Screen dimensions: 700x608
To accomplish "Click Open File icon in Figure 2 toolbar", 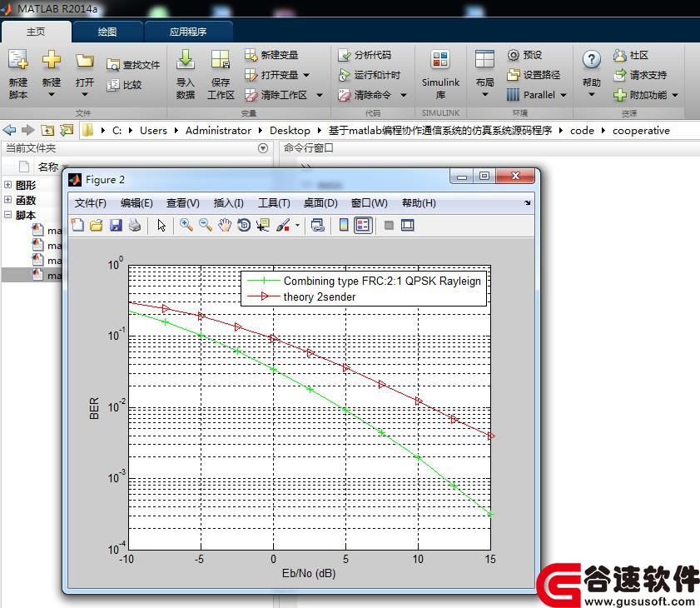I will [x=97, y=225].
